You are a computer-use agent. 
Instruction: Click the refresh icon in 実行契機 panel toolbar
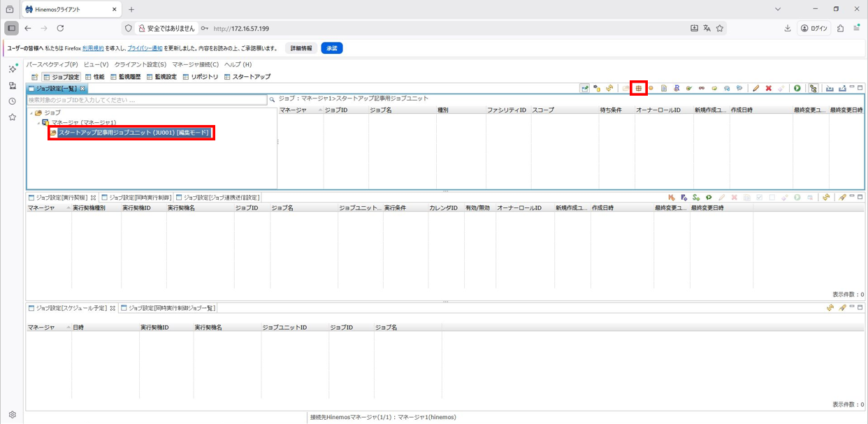click(826, 198)
